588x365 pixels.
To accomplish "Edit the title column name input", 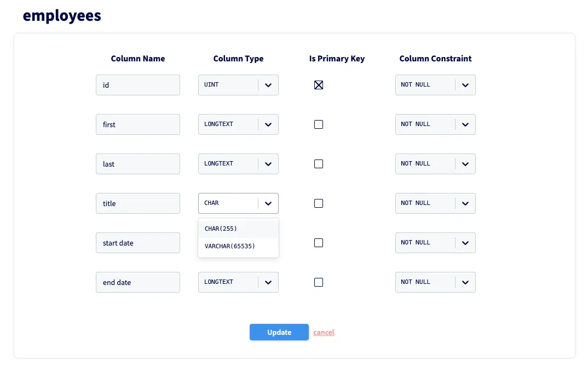I will [x=138, y=203].
